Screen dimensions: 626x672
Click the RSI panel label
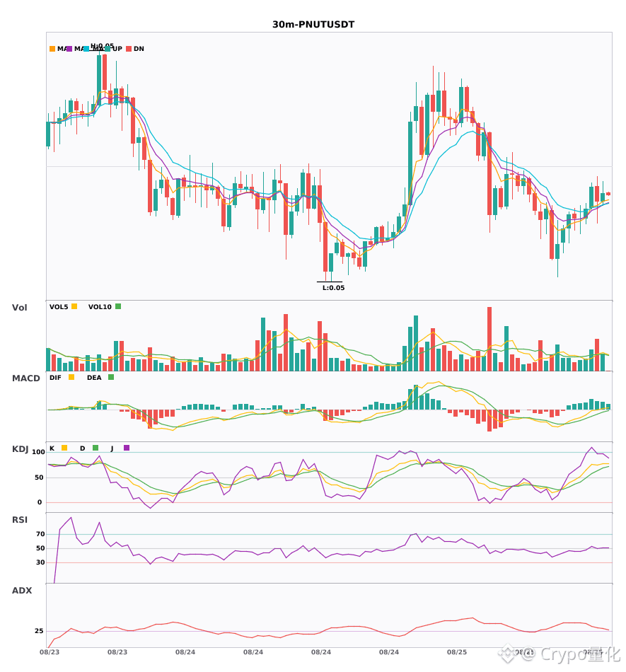20,520
